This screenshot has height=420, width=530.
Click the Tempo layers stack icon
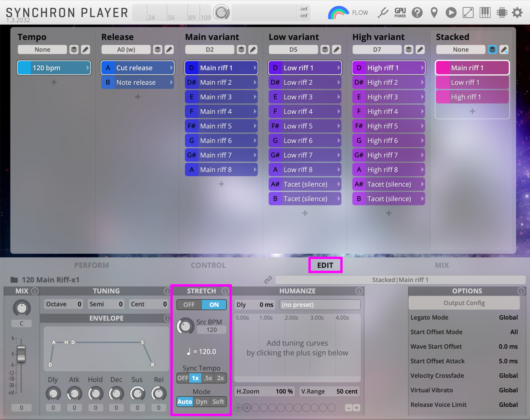(x=74, y=50)
